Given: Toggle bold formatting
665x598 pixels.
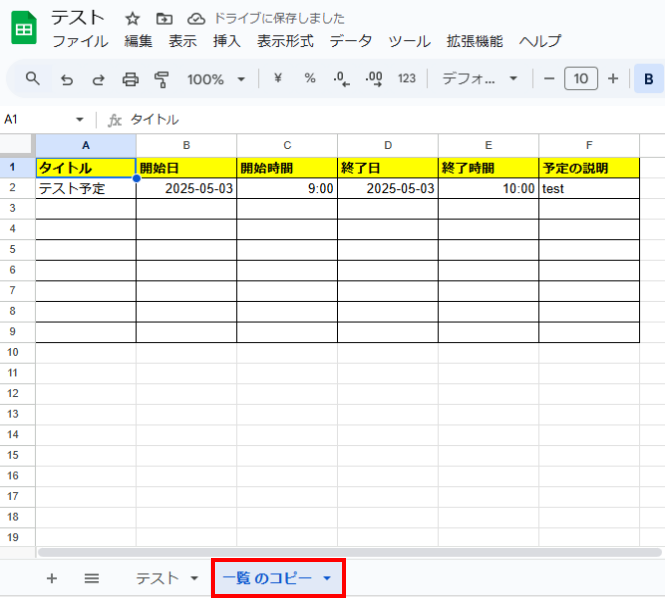Looking at the screenshot, I should [649, 79].
